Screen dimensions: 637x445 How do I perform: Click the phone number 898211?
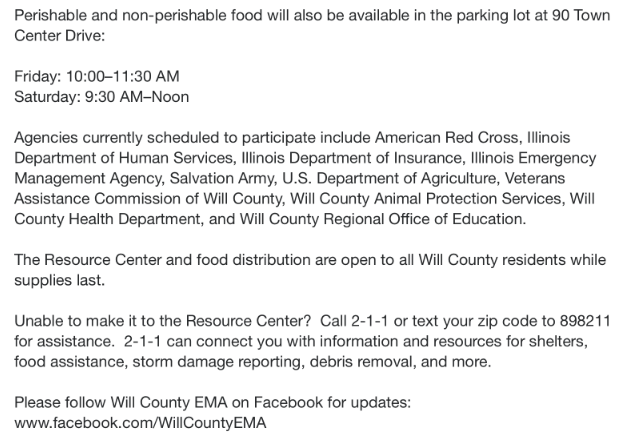click(585, 321)
